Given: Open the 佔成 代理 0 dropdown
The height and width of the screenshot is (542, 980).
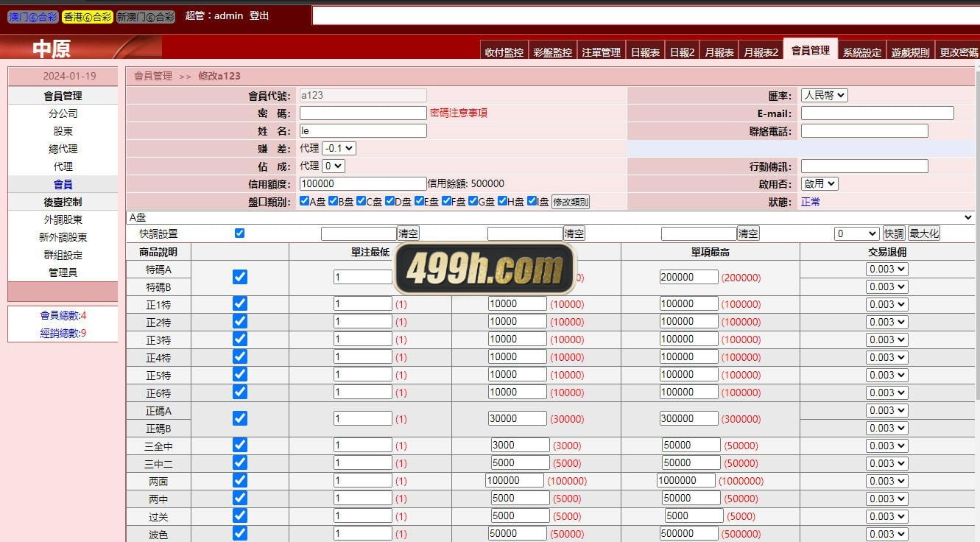Looking at the screenshot, I should coord(333,166).
